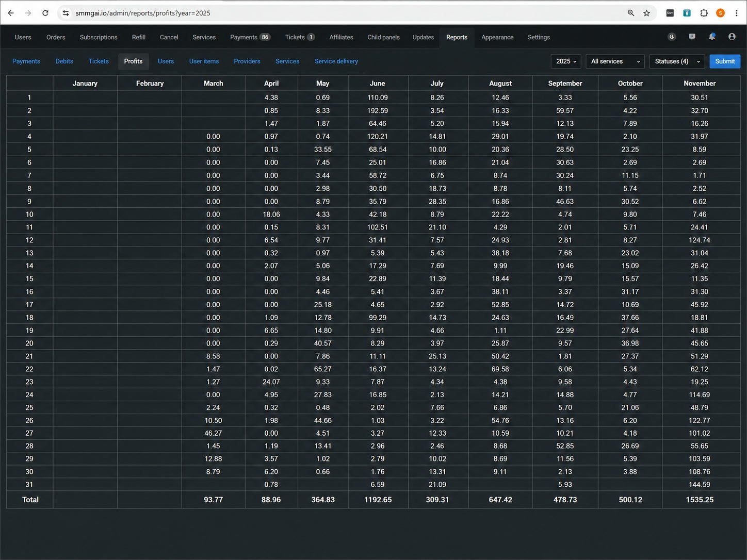Open the Settings menu item
Image resolution: width=747 pixels, height=560 pixels.
click(x=539, y=37)
